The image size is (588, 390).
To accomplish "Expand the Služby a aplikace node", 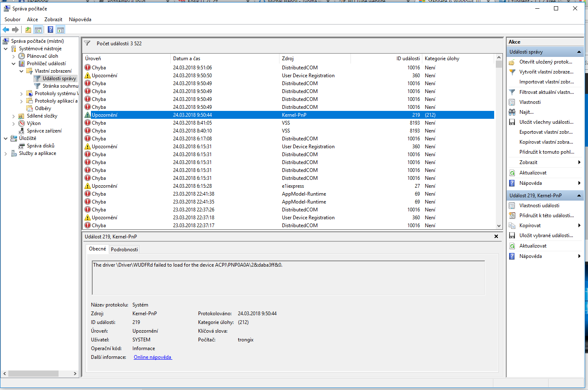I will 6,154.
